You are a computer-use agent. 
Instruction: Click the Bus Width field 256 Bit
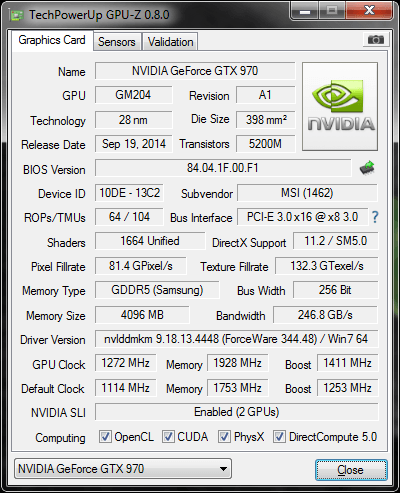pos(335,290)
